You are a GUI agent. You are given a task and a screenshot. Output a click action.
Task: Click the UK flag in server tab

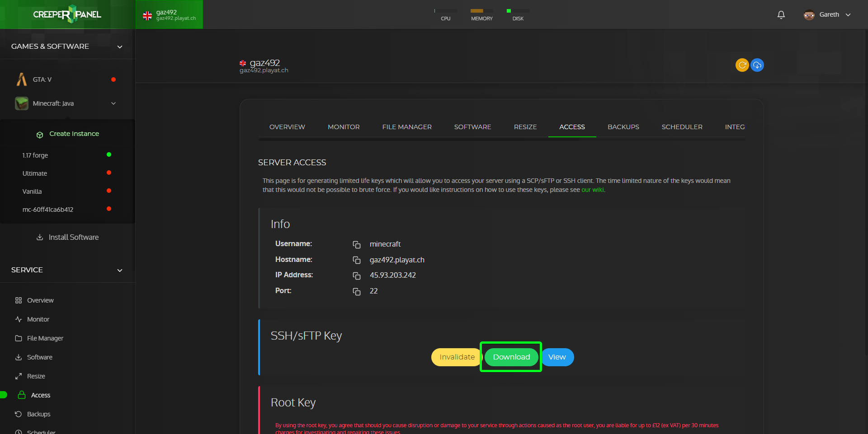click(147, 16)
